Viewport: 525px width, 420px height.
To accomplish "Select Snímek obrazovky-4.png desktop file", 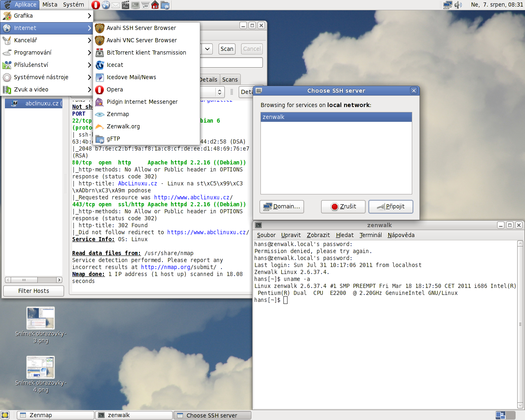I will point(41,374).
